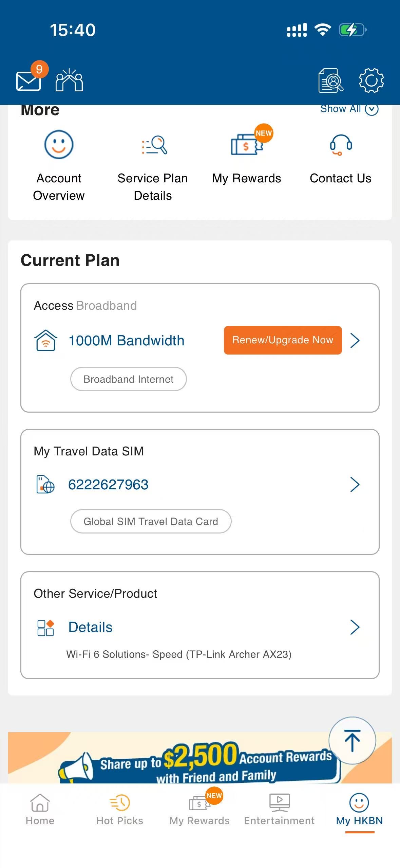
Task: Open the $2,500 Account Rewards banner
Action: 200,758
